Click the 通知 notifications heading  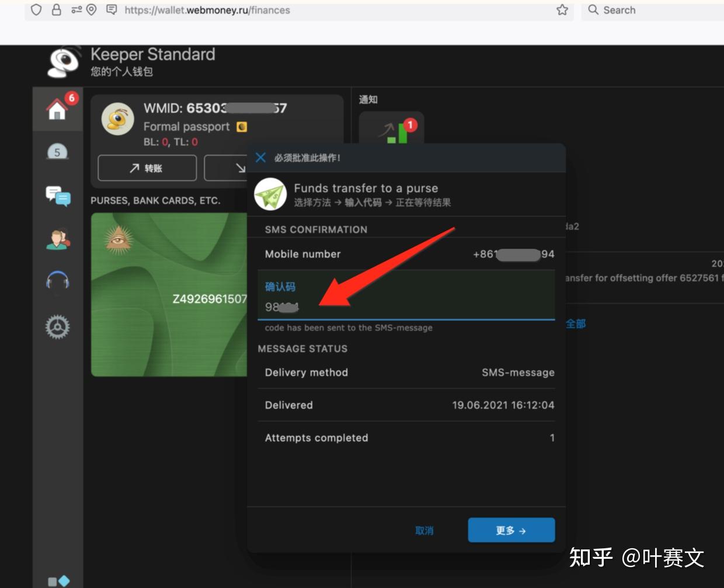point(368,99)
